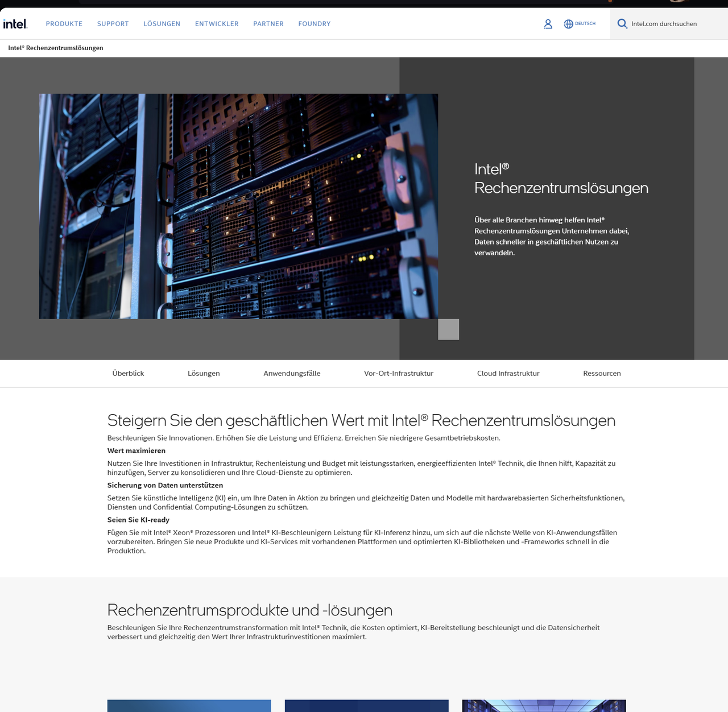This screenshot has height=712, width=728.
Task: Switch to the Cloud Infrastruktur tab
Action: pyautogui.click(x=508, y=374)
